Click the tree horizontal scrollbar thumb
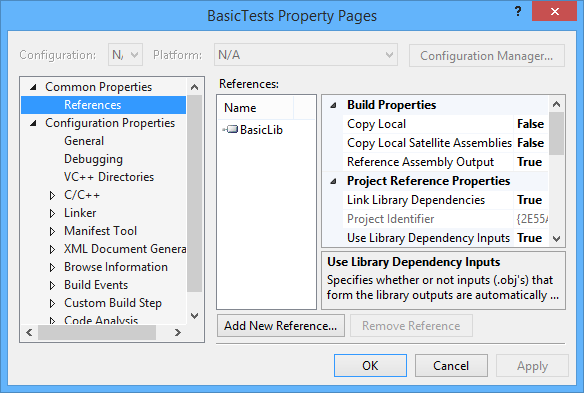The width and height of the screenshot is (584, 393). click(x=97, y=332)
